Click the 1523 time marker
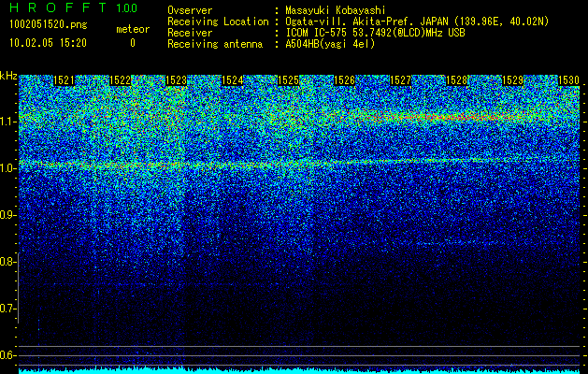 [x=177, y=80]
